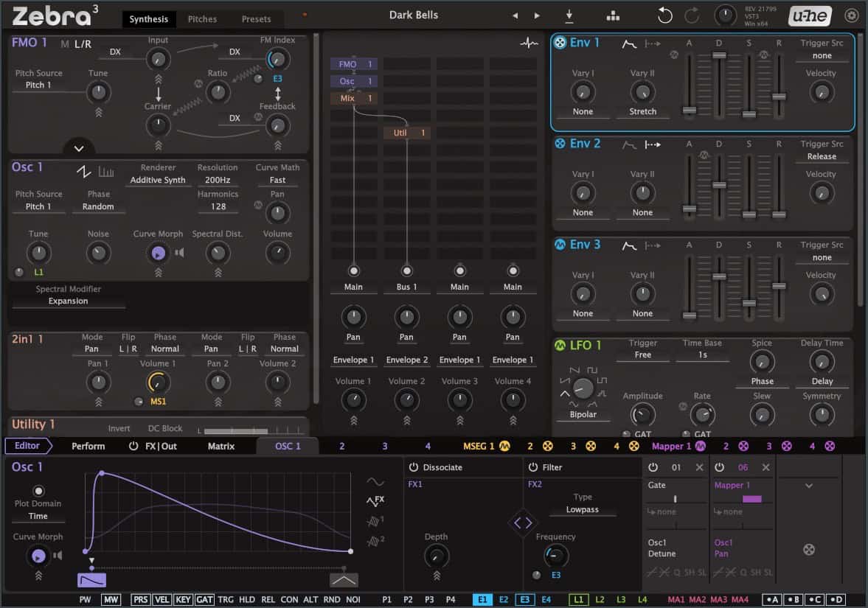Close matrix slot 06
868x608 pixels.
(765, 467)
